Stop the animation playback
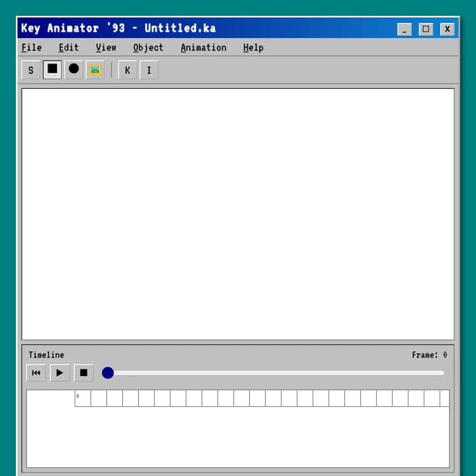 (83, 373)
